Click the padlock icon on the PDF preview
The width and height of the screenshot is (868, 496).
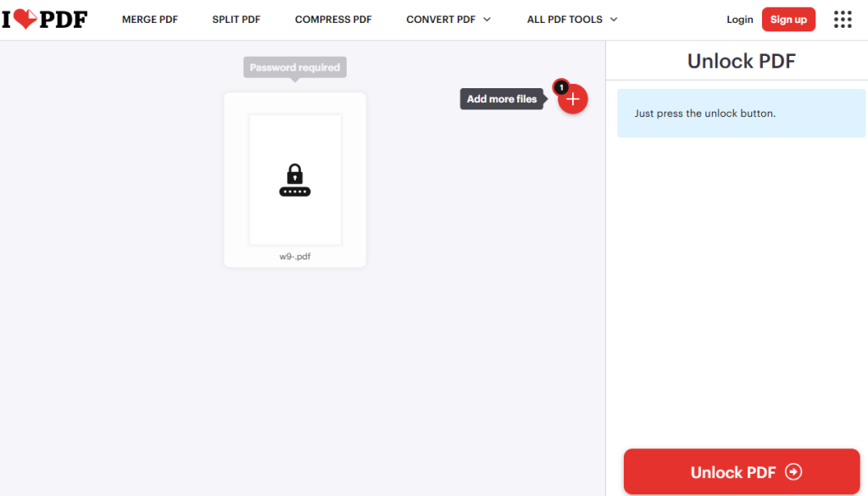(294, 176)
